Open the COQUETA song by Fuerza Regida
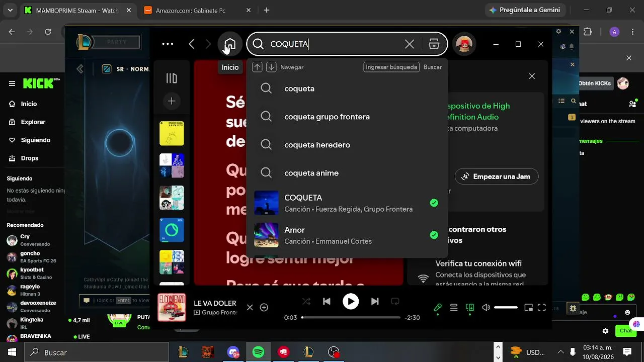This screenshot has height=362, width=644. click(x=347, y=203)
